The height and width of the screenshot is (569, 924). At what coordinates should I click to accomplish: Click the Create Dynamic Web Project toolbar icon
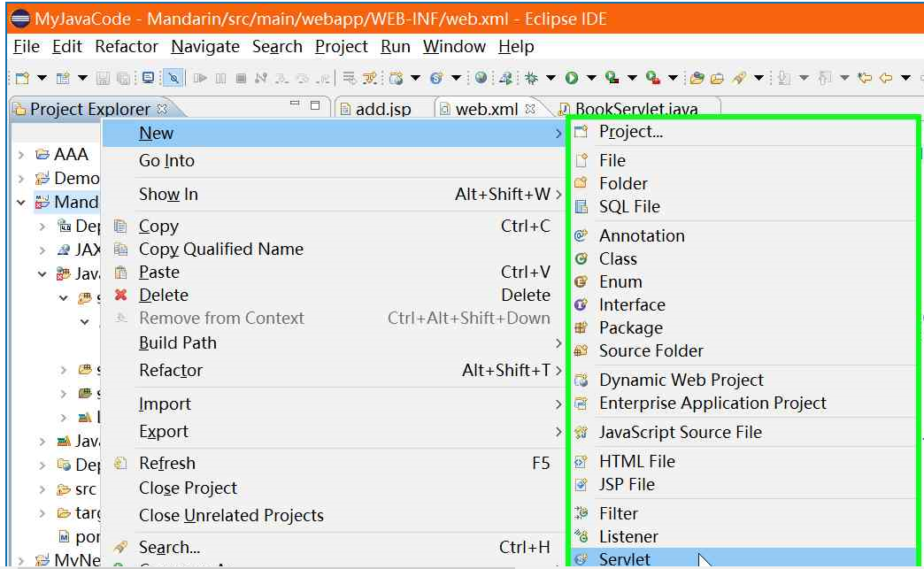(397, 78)
